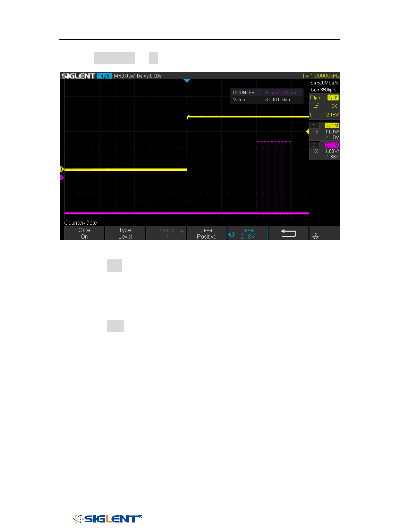
Task: Click the blue trigger position triangle marker
Action: coord(187,81)
